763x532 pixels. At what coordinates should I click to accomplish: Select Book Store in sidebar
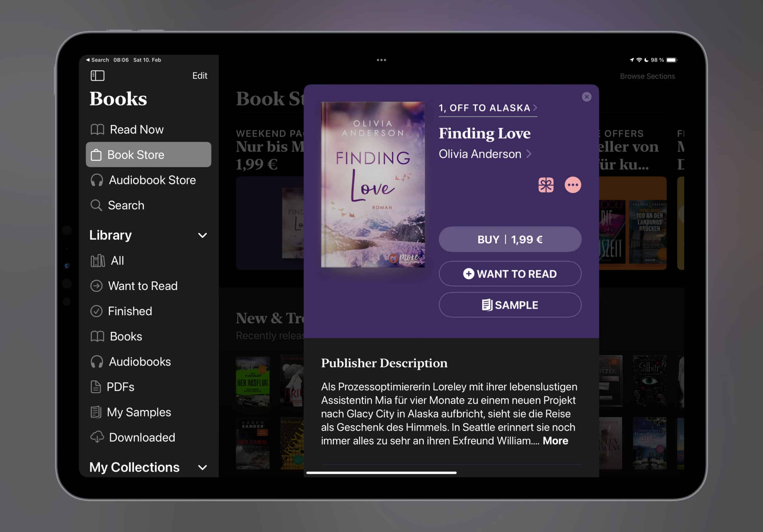pos(148,155)
